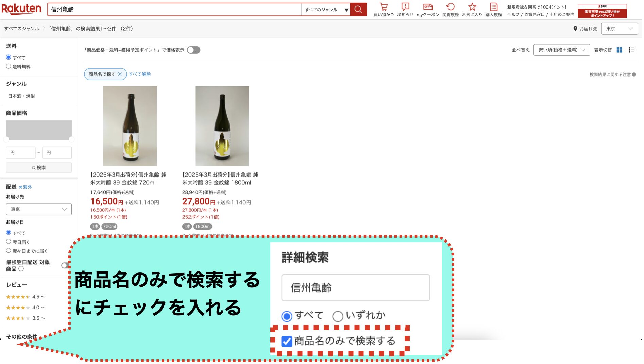Open the すべてのジャンル genre dropdown in search bar
The height and width of the screenshot is (364, 644).
(325, 10)
